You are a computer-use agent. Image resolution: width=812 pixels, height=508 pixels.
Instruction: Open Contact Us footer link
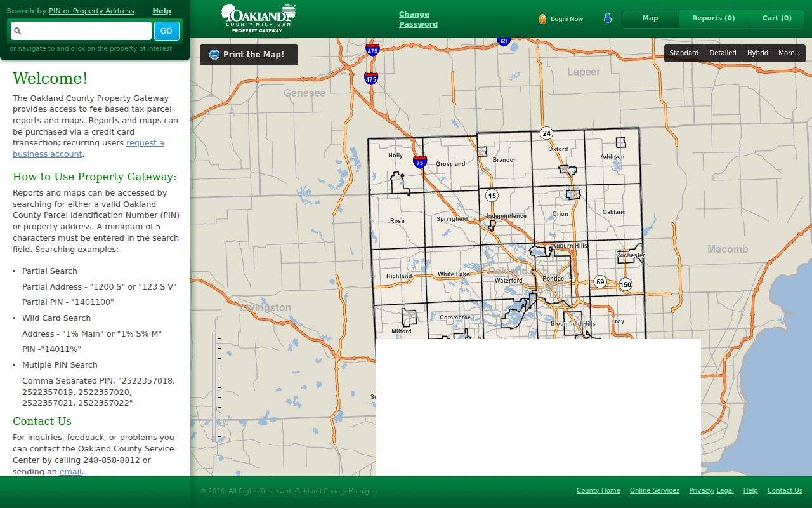(785, 491)
